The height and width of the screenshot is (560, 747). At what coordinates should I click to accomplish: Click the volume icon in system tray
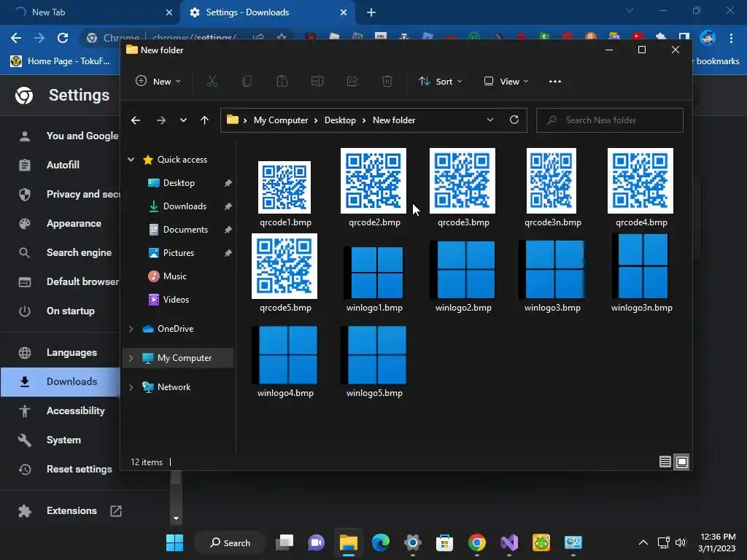[681, 542]
